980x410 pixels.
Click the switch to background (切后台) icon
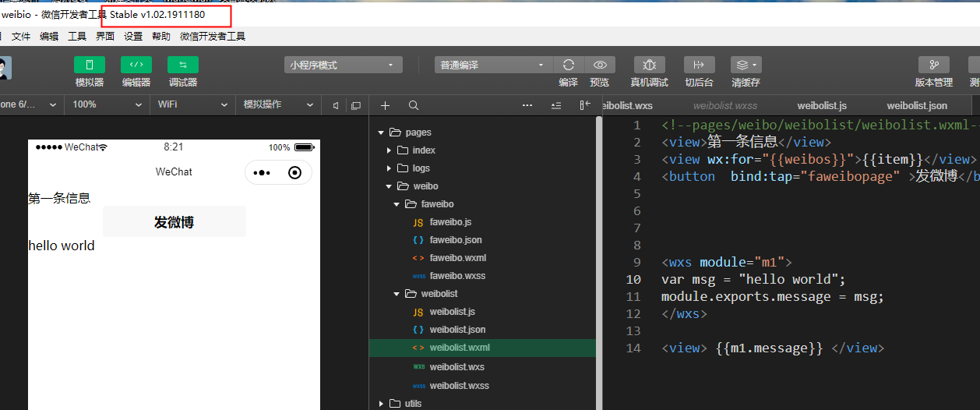700,65
